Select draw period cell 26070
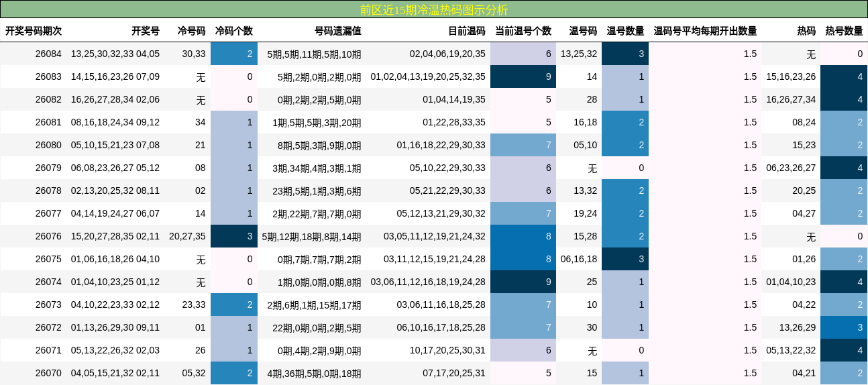The image size is (868, 385). click(48, 373)
